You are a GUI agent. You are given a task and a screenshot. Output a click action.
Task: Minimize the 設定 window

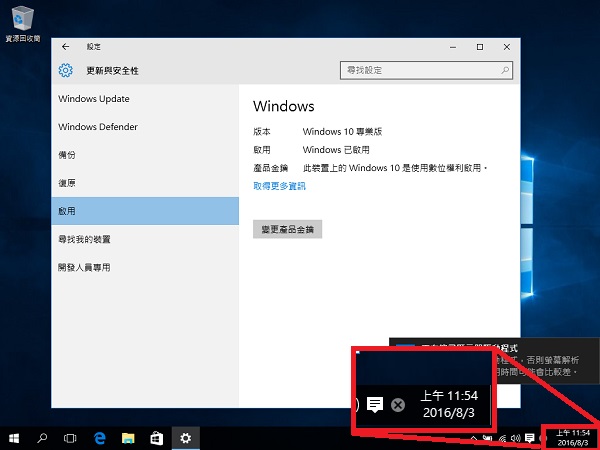453,47
